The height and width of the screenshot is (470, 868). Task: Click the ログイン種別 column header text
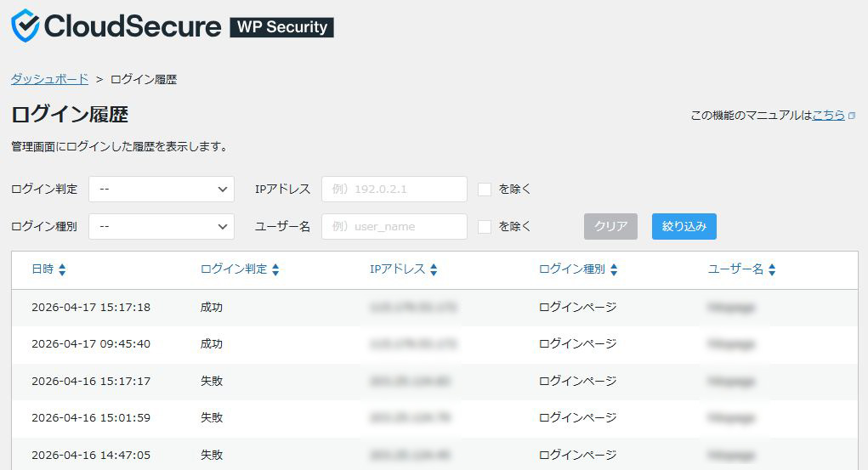(572, 269)
